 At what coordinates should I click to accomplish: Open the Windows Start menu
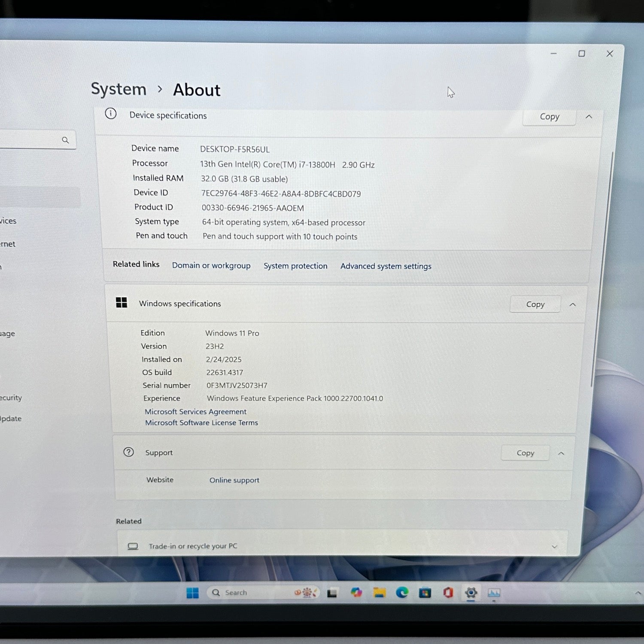coord(192,593)
